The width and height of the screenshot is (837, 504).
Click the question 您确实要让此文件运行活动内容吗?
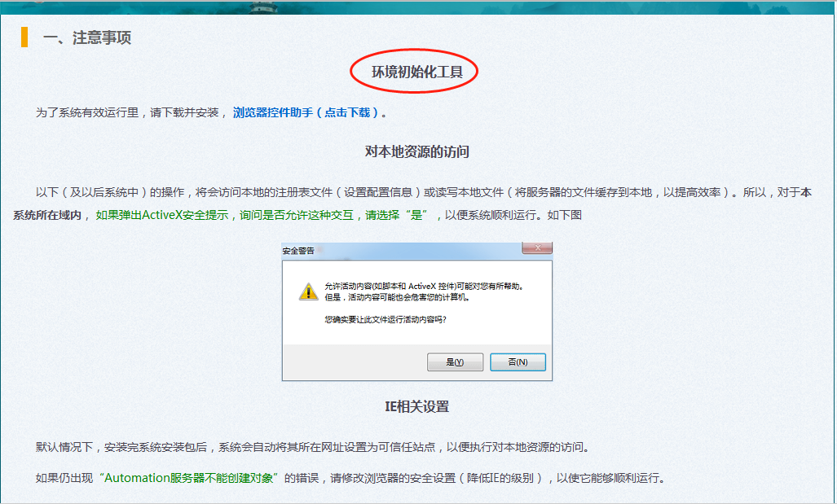pyautogui.click(x=385, y=319)
